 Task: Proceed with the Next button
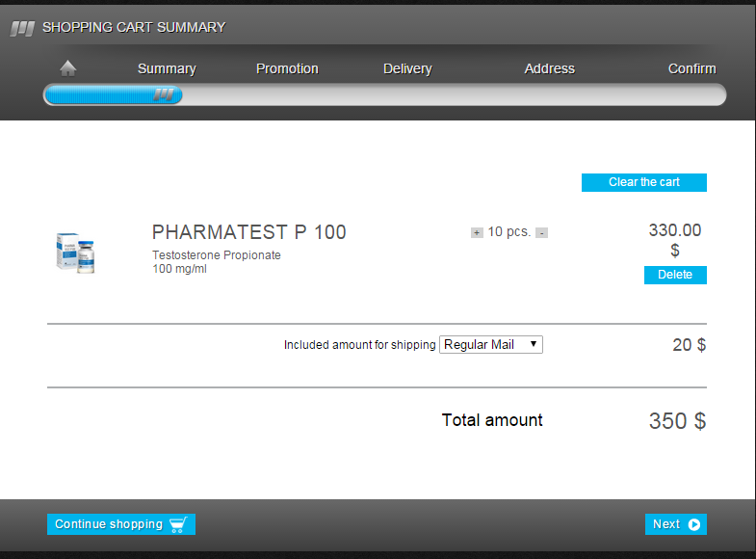coord(675,524)
